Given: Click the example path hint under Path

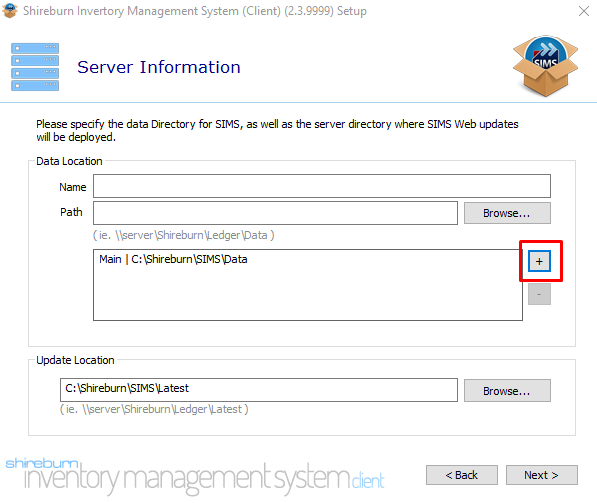Looking at the screenshot, I should coord(184,235).
